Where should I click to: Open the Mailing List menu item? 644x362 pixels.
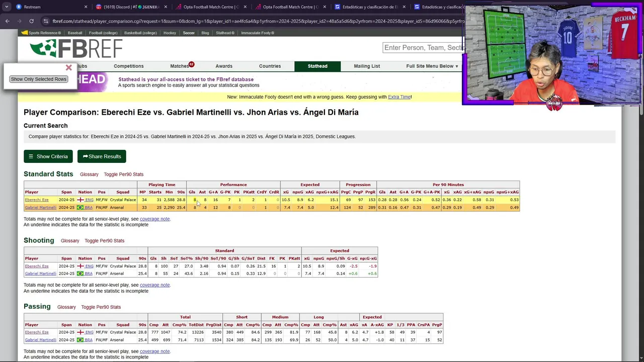click(367, 66)
